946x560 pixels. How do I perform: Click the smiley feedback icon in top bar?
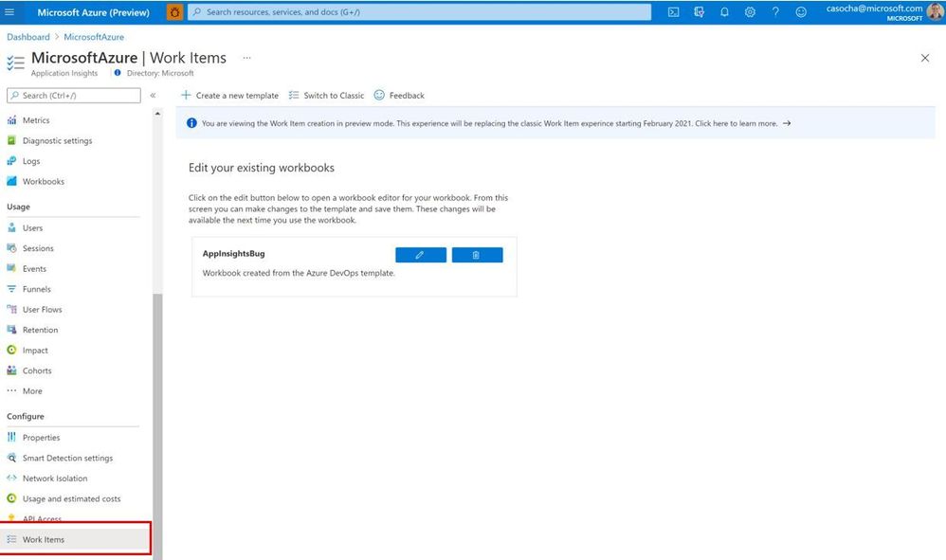click(801, 12)
